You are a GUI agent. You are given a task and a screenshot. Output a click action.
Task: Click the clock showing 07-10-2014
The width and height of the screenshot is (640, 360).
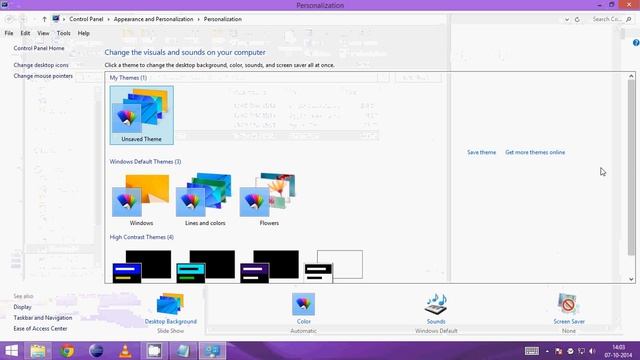pos(618,351)
